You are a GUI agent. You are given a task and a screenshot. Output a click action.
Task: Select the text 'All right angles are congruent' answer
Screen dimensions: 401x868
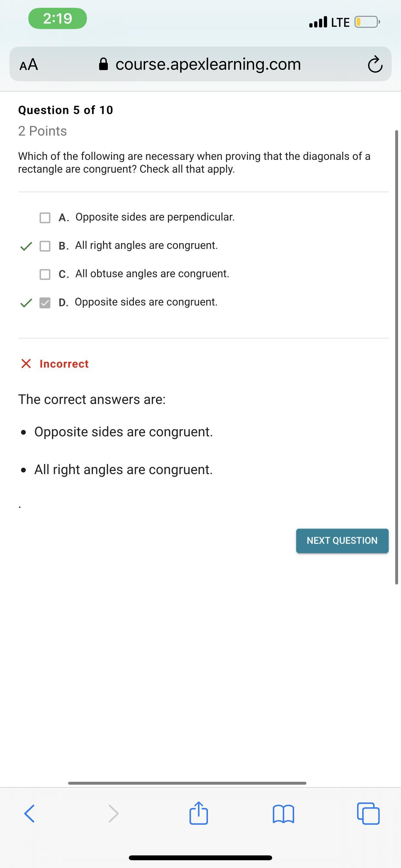(x=123, y=470)
